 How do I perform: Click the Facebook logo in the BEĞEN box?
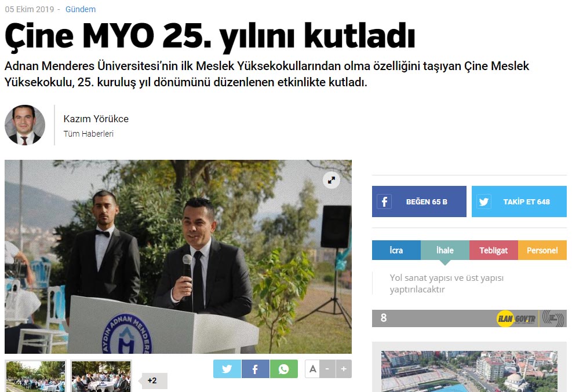tap(384, 202)
